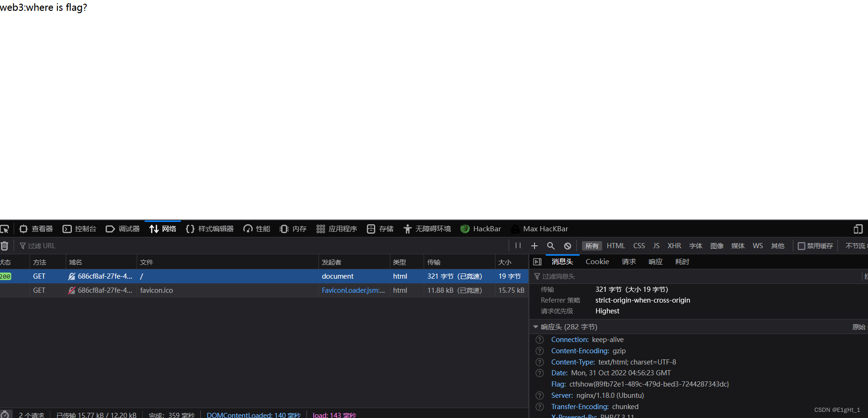
Task: Select the Flag header value text
Action: [x=649, y=384]
